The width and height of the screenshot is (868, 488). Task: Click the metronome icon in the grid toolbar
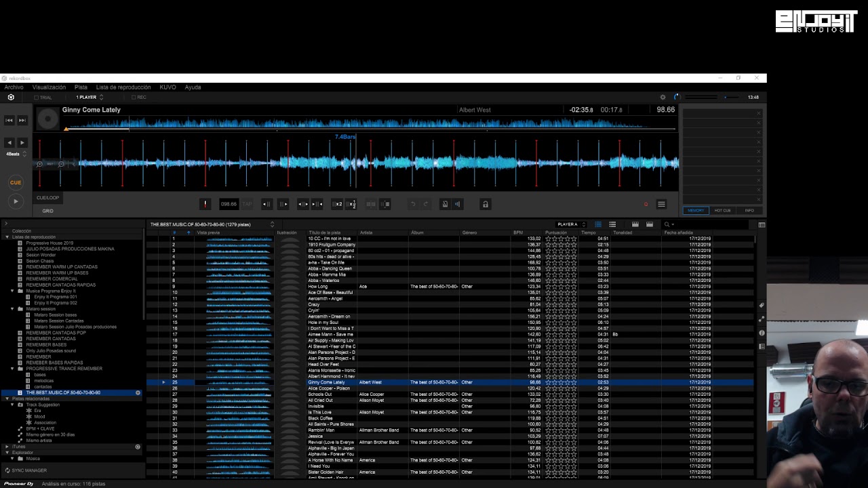[444, 204]
